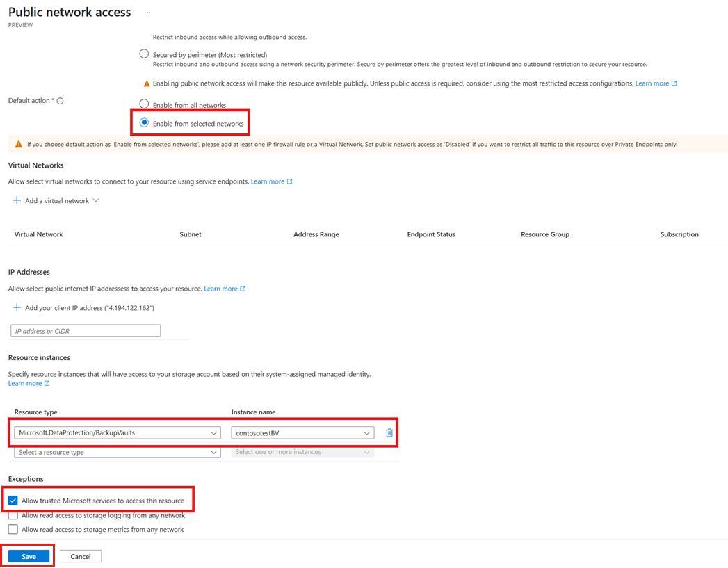This screenshot has height=568, width=728.
Task: Check Allow read access to storage metrics
Action: click(13, 530)
